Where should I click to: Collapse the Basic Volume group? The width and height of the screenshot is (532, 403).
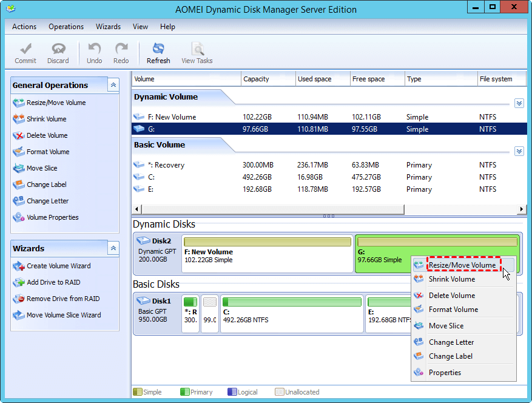coord(519,151)
